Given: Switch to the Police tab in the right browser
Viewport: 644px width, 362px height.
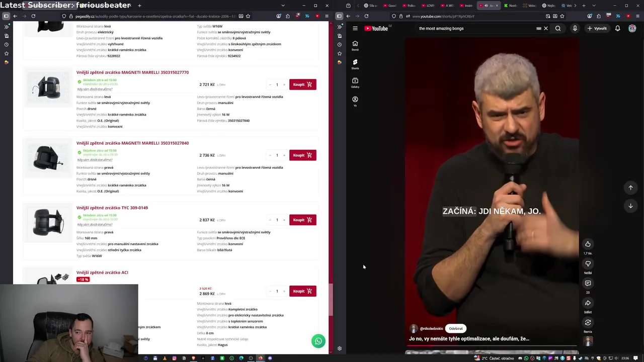Looking at the screenshot, I should click(409, 6).
